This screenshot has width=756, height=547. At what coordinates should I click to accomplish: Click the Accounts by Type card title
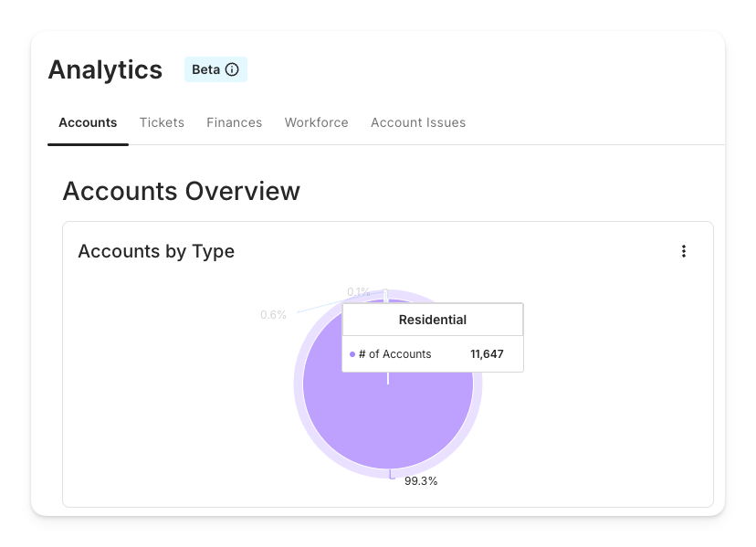point(156,251)
